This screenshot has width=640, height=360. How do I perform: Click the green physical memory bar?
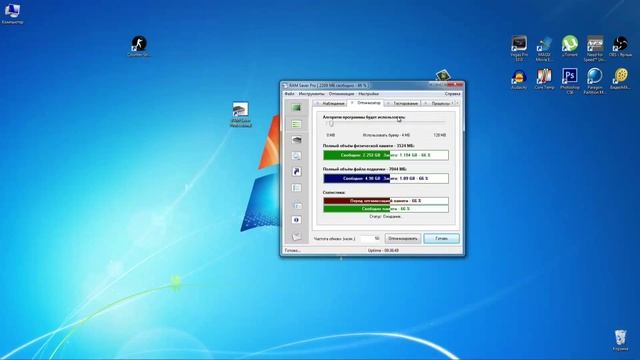point(386,155)
